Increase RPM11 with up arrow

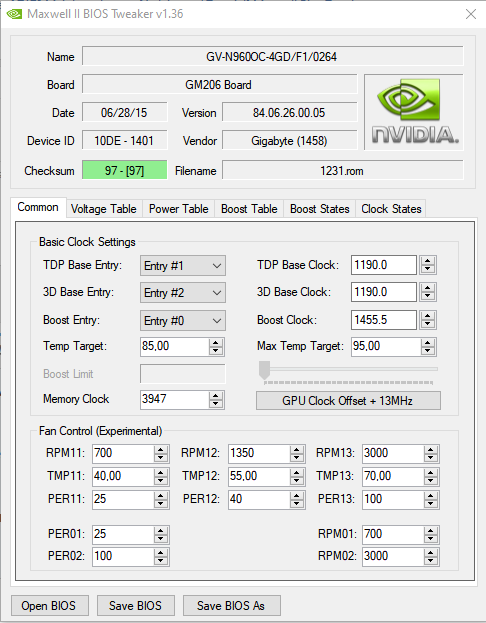coord(161,450)
